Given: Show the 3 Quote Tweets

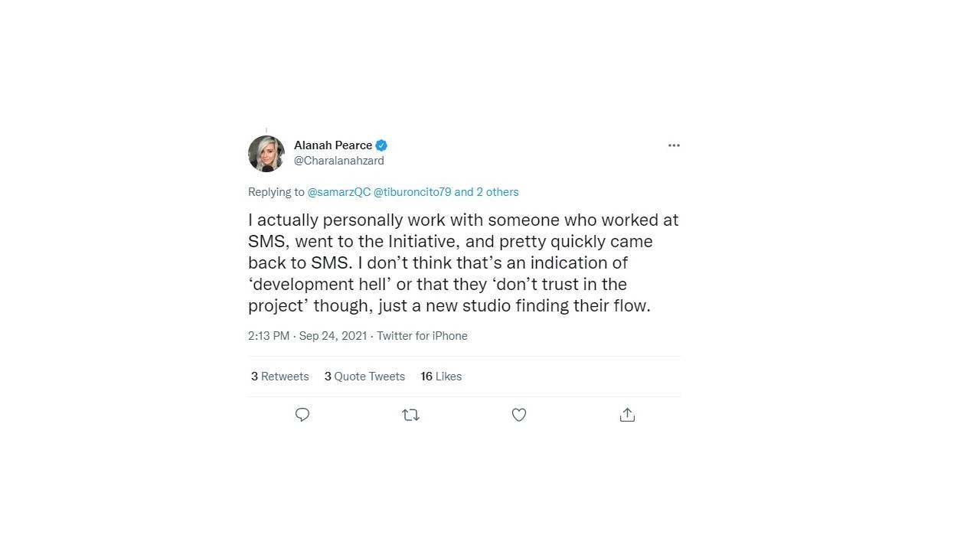Looking at the screenshot, I should click(364, 377).
